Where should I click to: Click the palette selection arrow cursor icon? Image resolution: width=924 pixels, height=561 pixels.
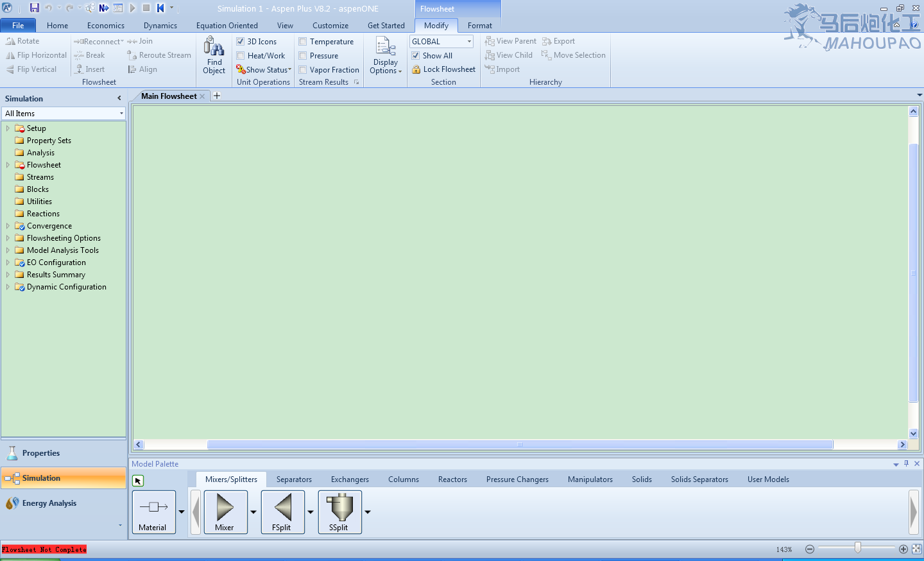(x=138, y=480)
